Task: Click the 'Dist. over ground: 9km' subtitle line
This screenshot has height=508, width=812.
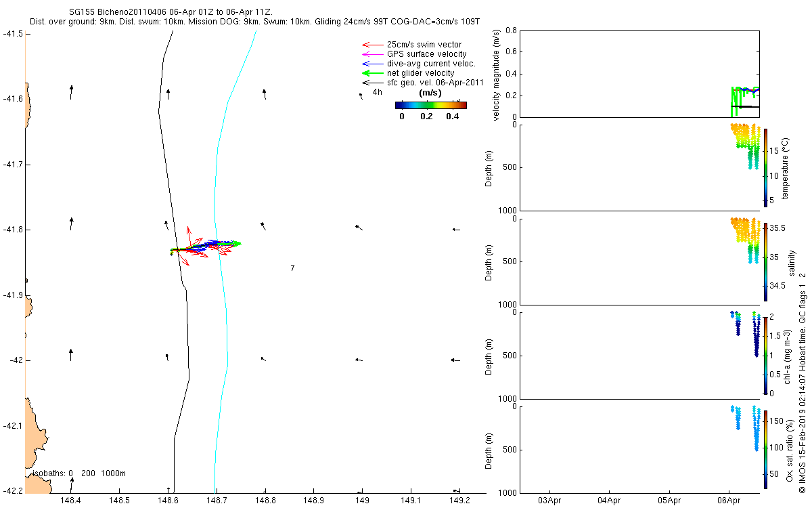Action: [x=254, y=22]
